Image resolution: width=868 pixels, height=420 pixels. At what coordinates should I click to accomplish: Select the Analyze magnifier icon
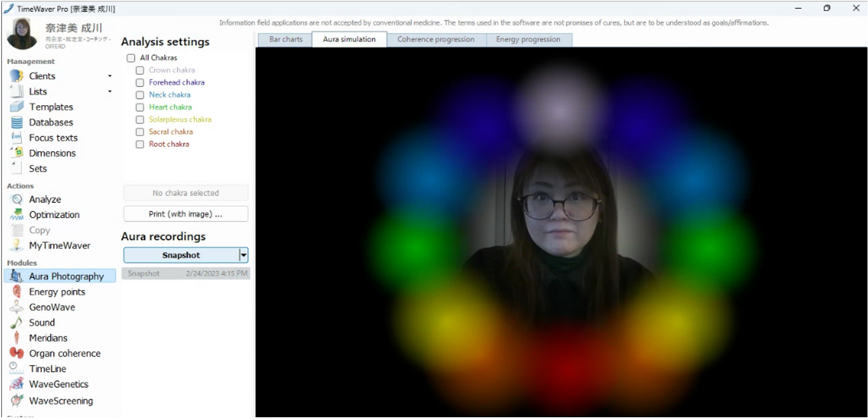click(17, 199)
